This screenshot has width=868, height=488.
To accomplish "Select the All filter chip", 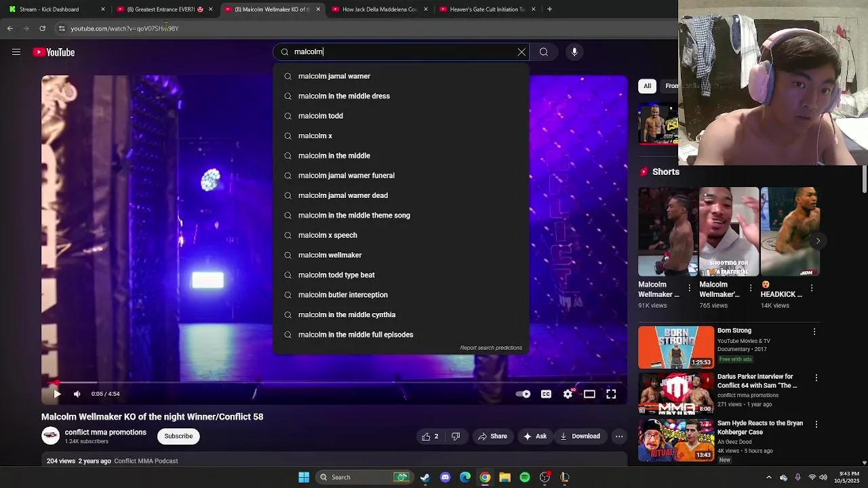I will [648, 86].
